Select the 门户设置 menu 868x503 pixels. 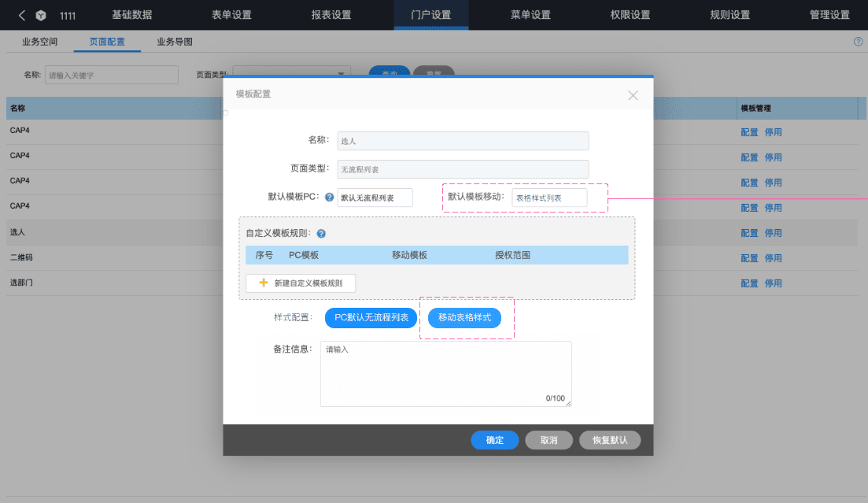coord(430,15)
